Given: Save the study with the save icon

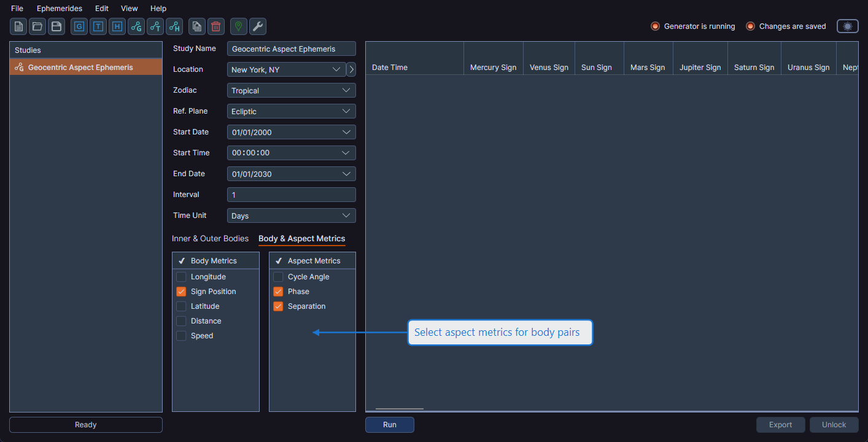Looking at the screenshot, I should (56, 26).
